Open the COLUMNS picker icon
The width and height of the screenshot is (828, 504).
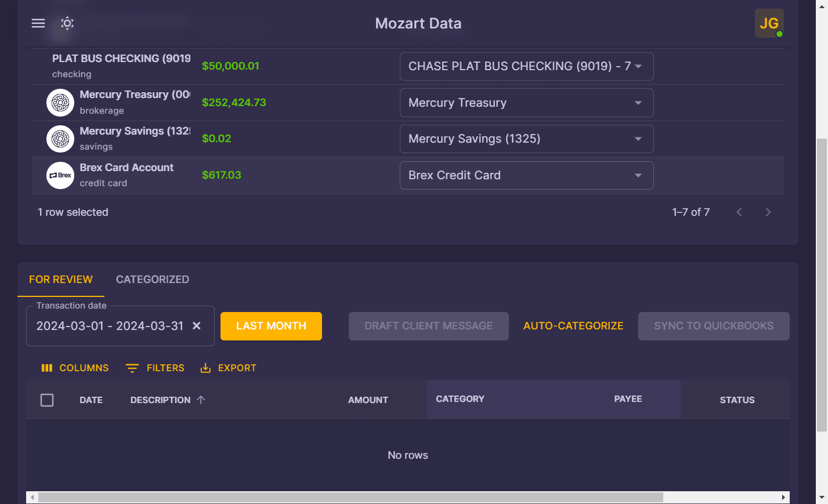click(x=46, y=368)
